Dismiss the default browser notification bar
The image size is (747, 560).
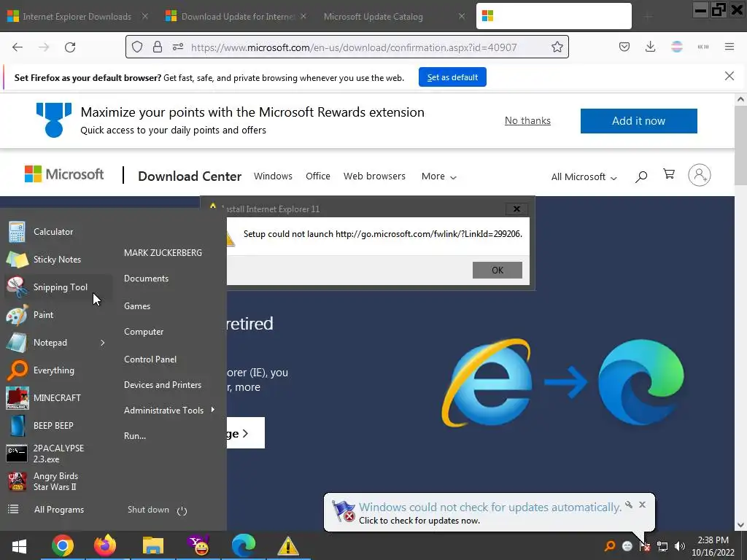coord(729,76)
